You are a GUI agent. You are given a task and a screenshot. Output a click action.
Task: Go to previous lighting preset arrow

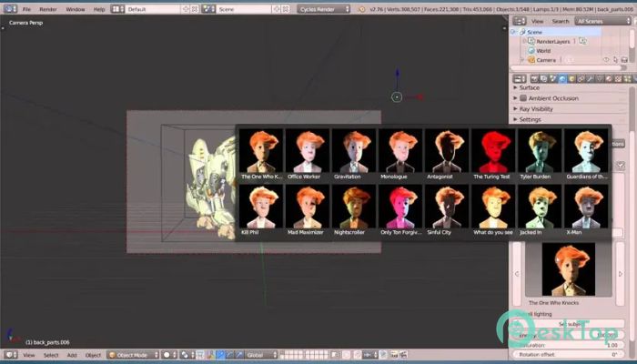(x=517, y=273)
